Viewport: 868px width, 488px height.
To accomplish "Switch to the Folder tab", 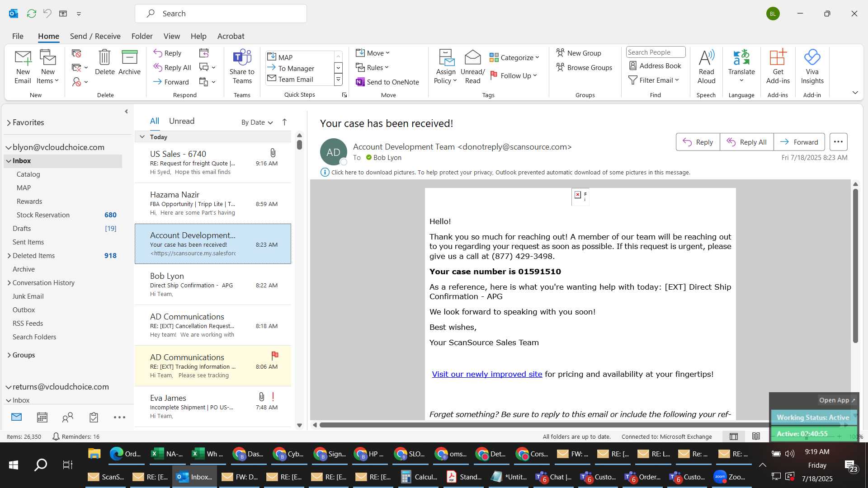I will click(142, 36).
